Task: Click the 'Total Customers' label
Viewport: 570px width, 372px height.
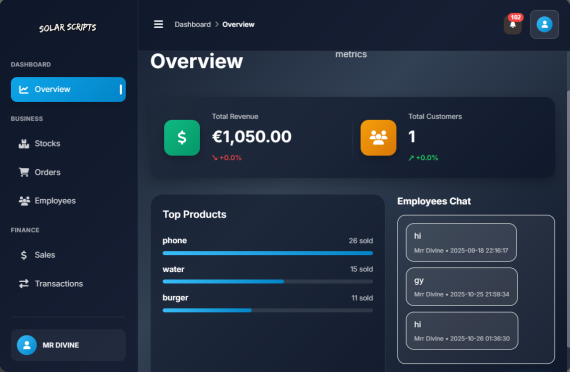Action: pos(435,116)
